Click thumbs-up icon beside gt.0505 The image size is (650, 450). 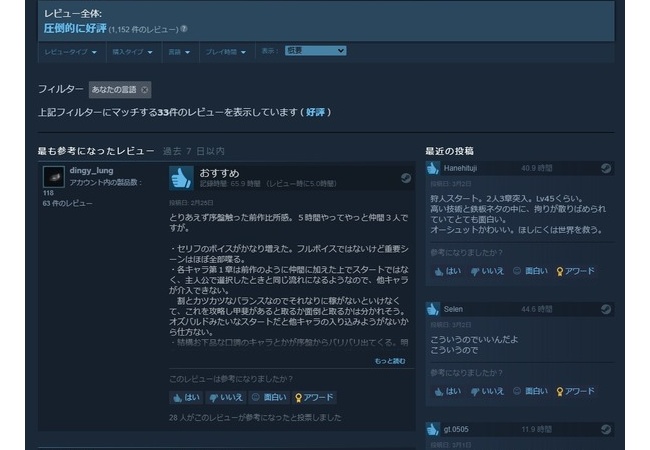[x=432, y=429]
